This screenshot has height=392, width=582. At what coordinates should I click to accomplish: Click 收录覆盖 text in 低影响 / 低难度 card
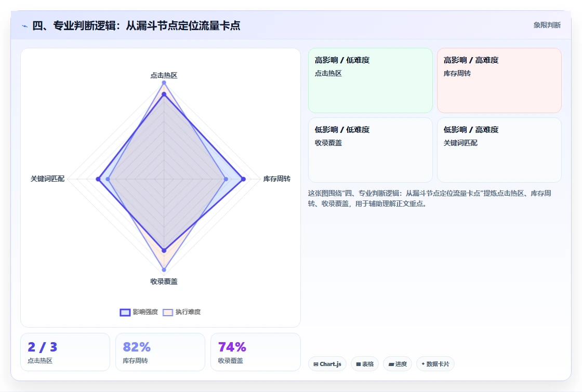tap(328, 143)
